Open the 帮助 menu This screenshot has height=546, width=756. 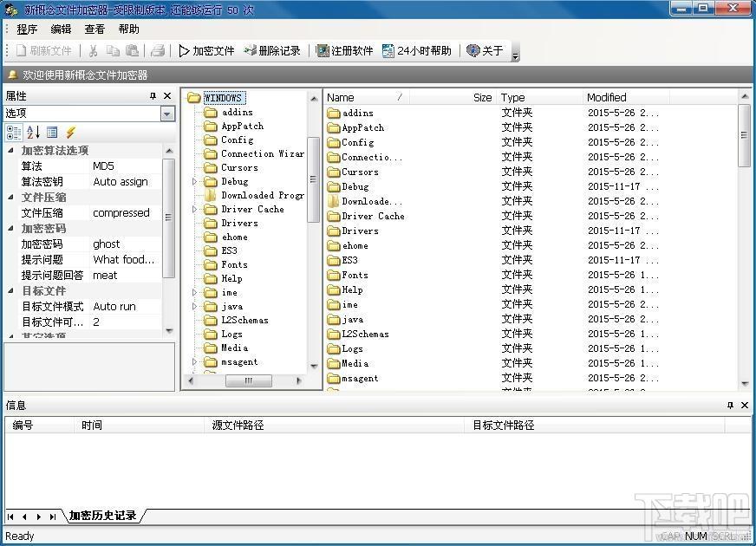point(128,29)
